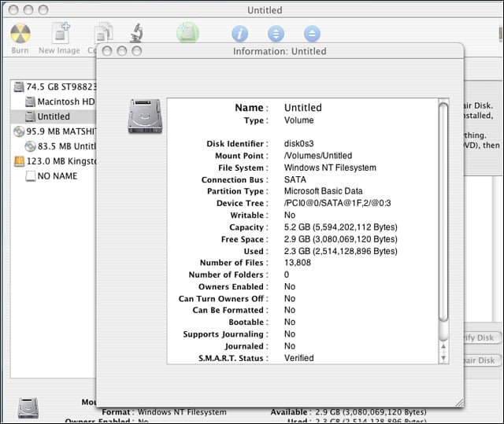
Task: Click the Convert documents toolbar icon
Action: [103, 32]
